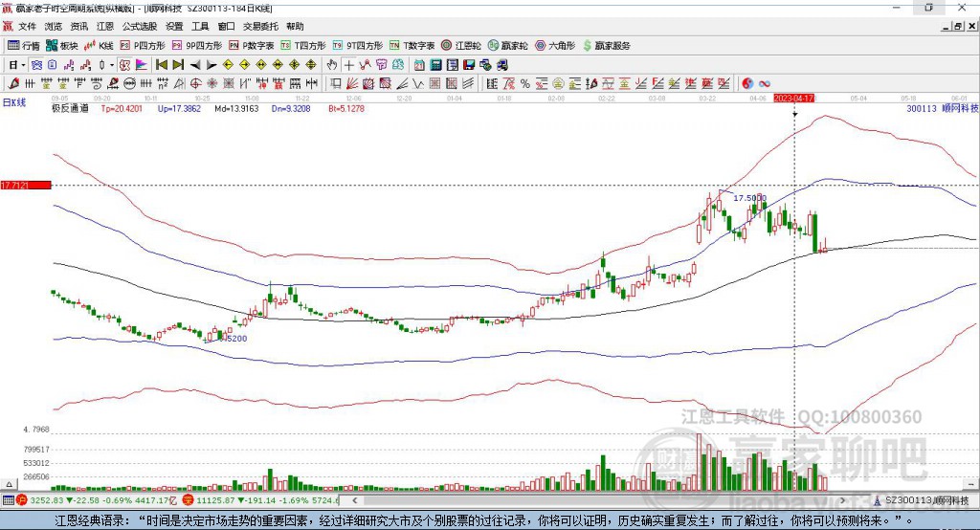Open 赢家服务 service with dollar icon
The image size is (980, 530).
606,46
